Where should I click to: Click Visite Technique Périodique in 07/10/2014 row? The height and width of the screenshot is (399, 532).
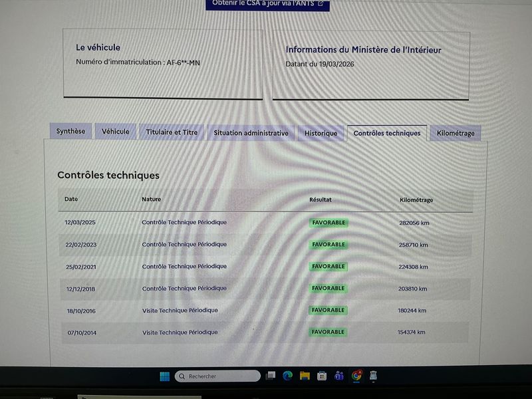click(180, 332)
